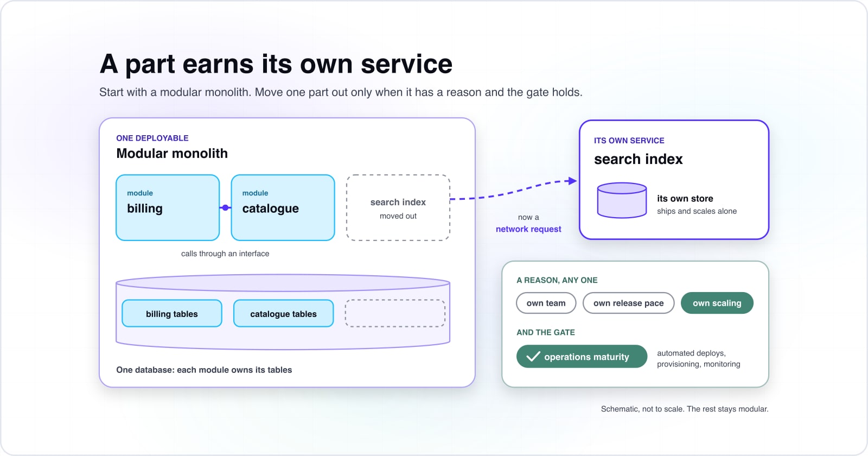Screen dimensions: 868x456
Task: Click the billing tables block
Action: pyautogui.click(x=172, y=313)
